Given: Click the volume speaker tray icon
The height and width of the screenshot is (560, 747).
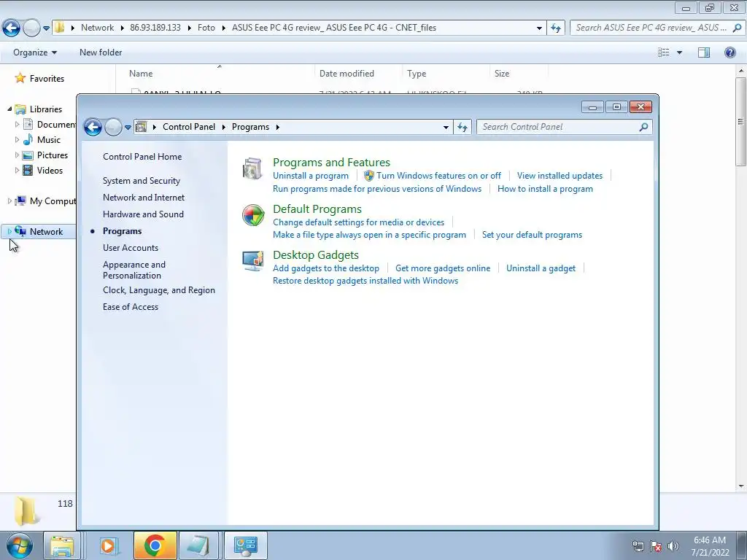Looking at the screenshot, I should (673, 546).
